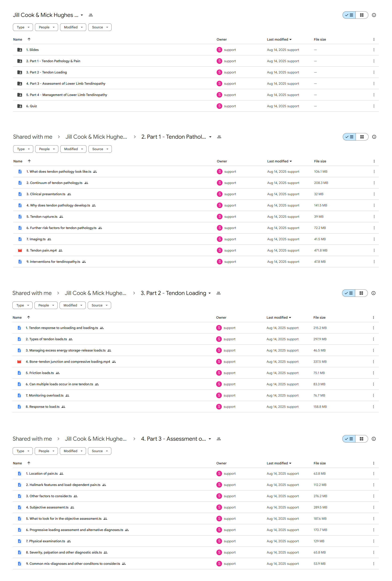
Task: Select '4. Subjective assessment.ts' row
Action: pyautogui.click(x=196, y=507)
